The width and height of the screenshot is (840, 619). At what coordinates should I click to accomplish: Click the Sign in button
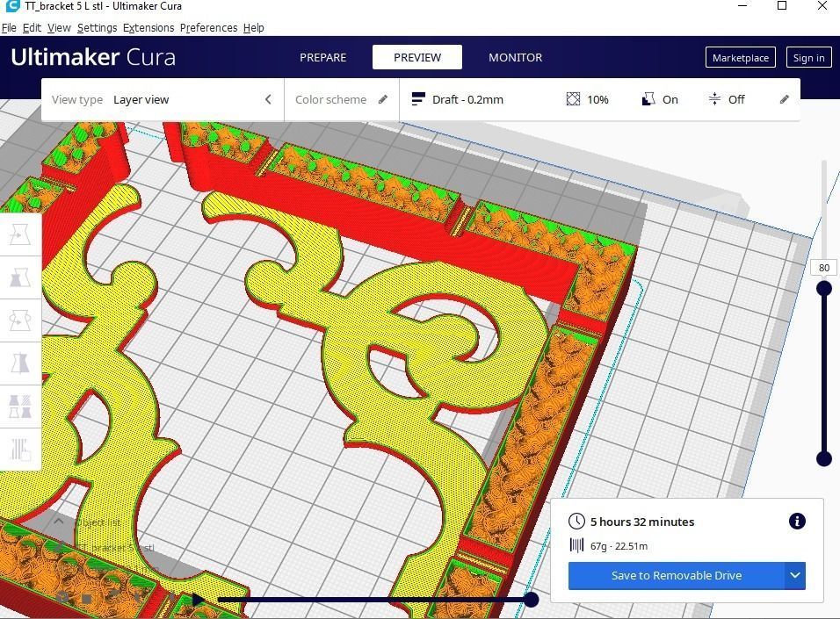(x=809, y=58)
